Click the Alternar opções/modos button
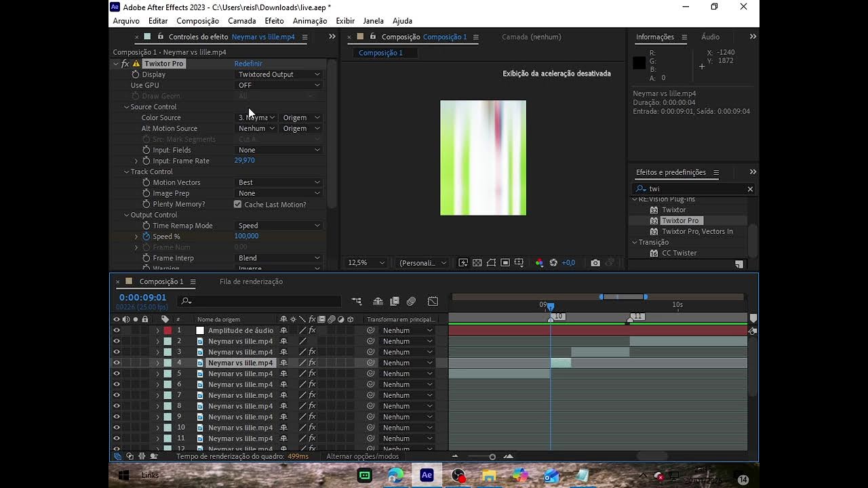The image size is (868, 488). 363,456
